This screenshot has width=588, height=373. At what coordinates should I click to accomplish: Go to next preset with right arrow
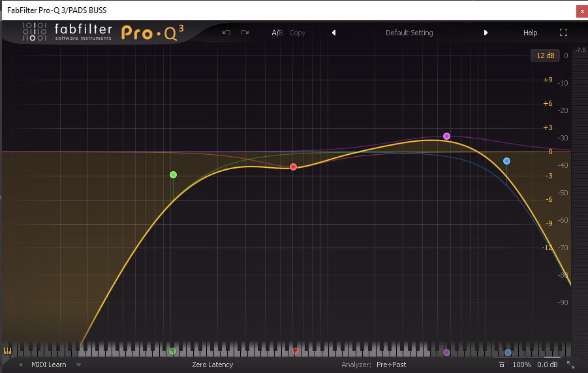[486, 33]
